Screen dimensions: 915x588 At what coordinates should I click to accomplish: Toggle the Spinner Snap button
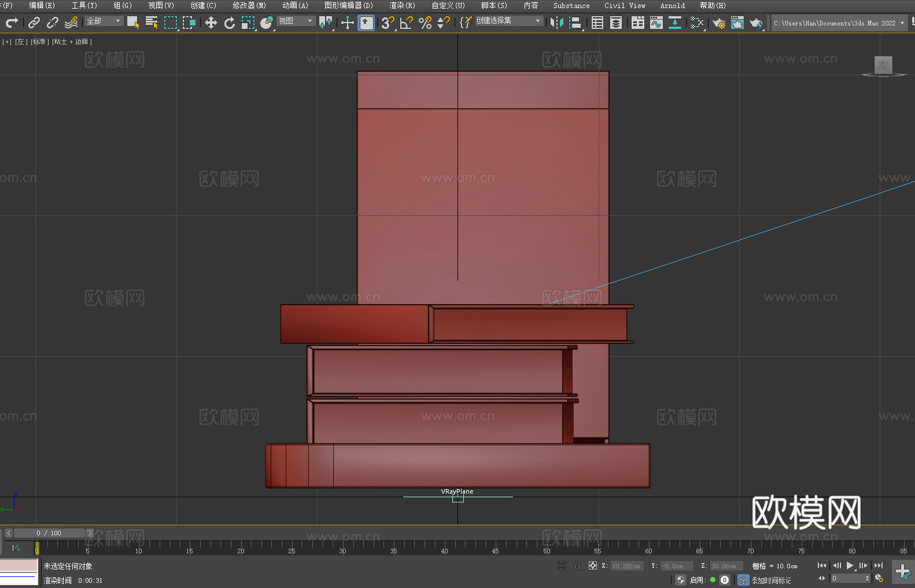(x=444, y=23)
